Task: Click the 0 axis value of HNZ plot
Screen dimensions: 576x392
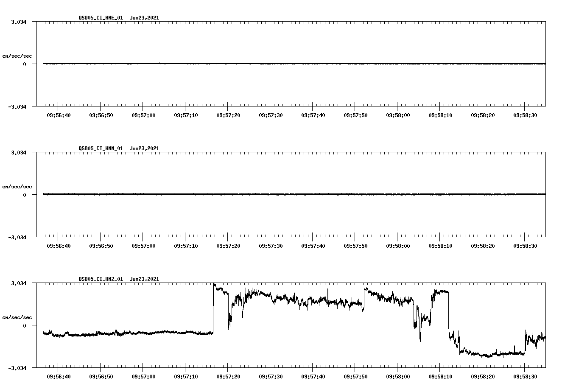Action: tap(24, 326)
